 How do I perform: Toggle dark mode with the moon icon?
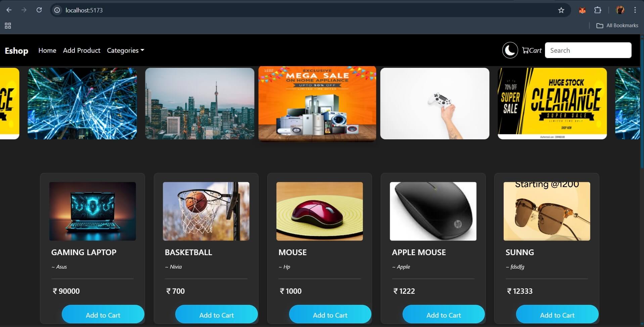(x=510, y=50)
